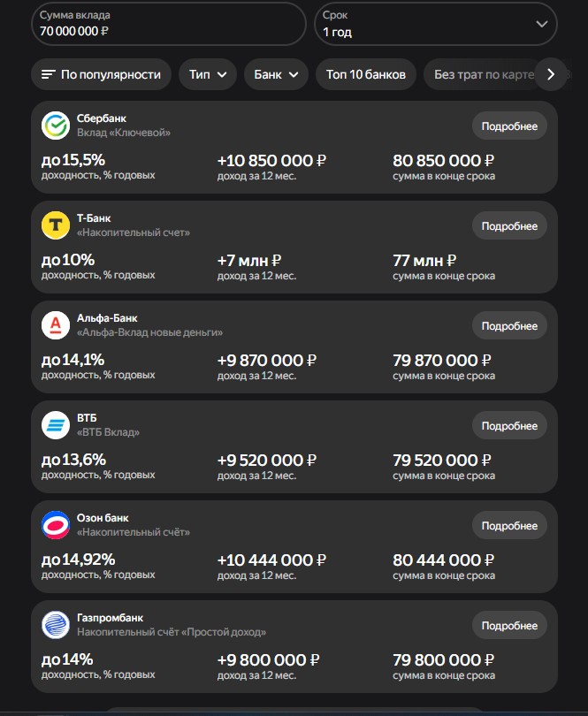Click the Gazprombank logo icon

point(56,625)
